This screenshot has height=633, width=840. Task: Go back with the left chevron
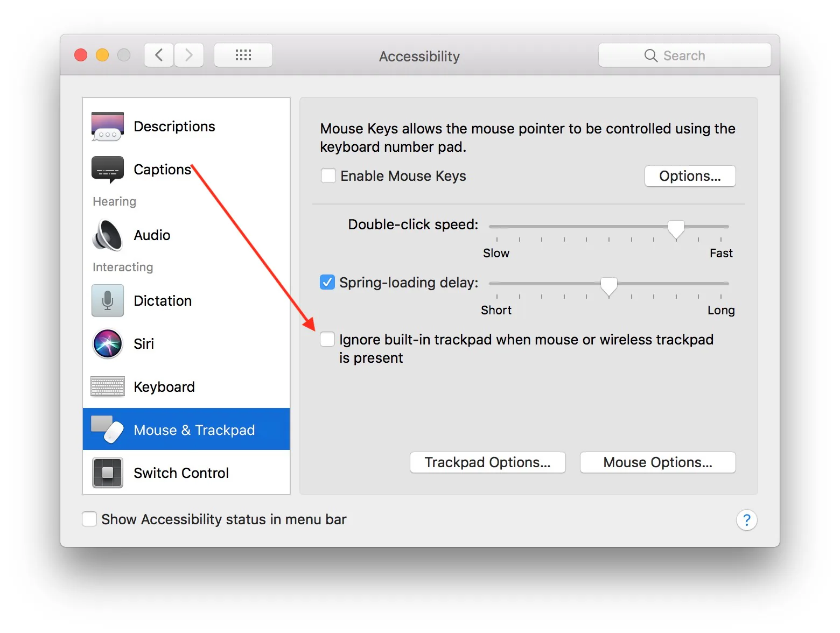click(x=159, y=55)
